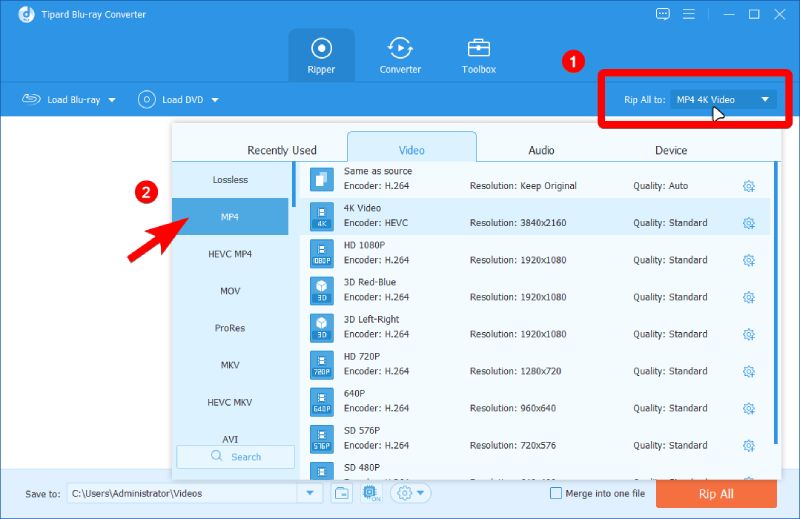
Task: Open settings gear for Same as source
Action: [748, 186]
